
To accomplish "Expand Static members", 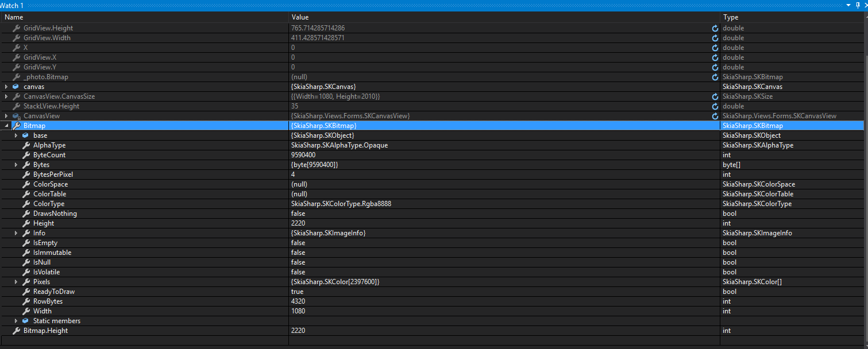I will pos(16,321).
